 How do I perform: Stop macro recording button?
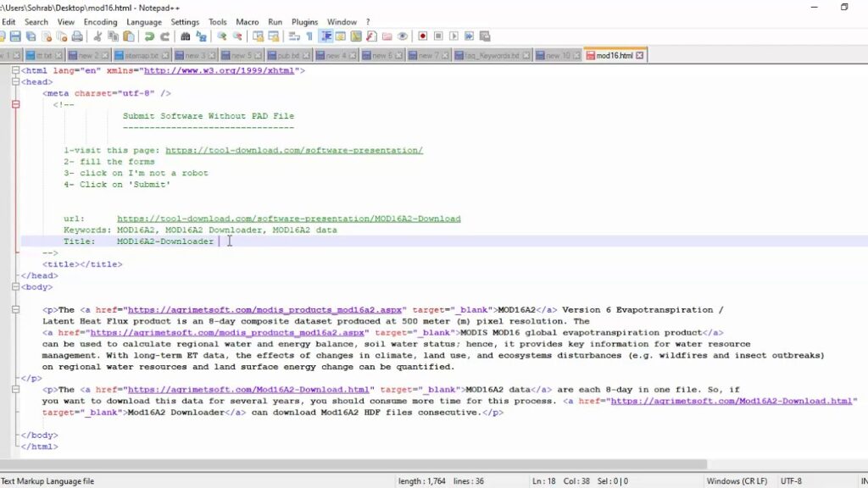pos(438,36)
